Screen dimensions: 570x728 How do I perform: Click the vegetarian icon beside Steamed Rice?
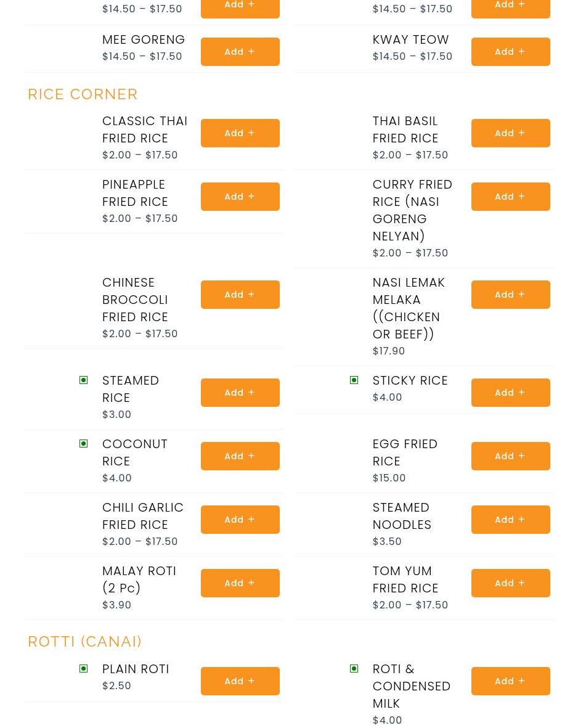click(84, 380)
